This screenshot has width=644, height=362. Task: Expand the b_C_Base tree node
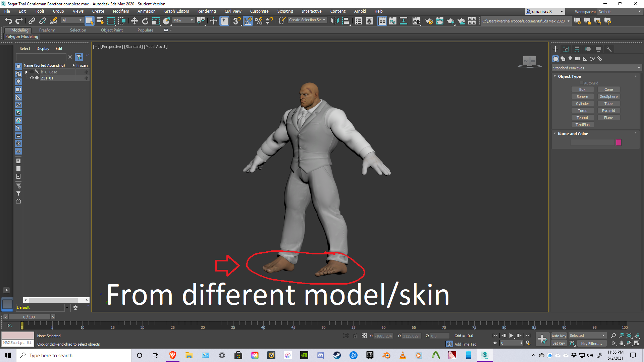26,72
